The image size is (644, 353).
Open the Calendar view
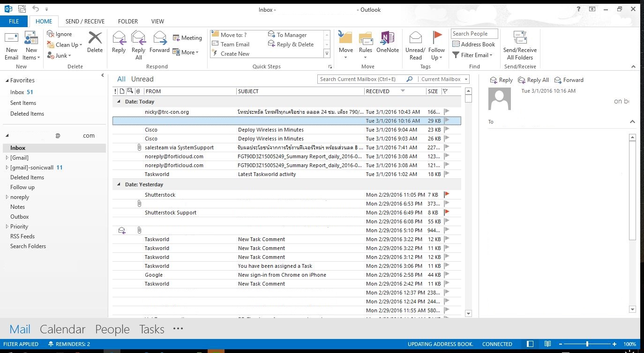tap(62, 329)
